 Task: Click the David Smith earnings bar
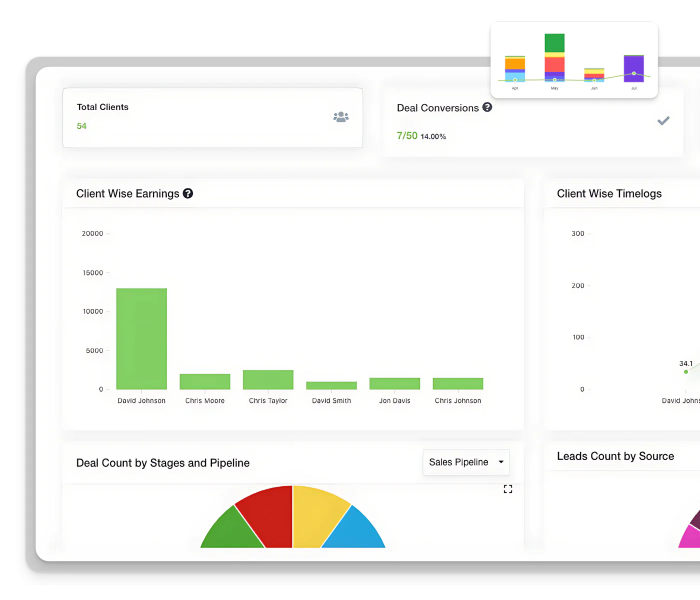[x=331, y=385]
